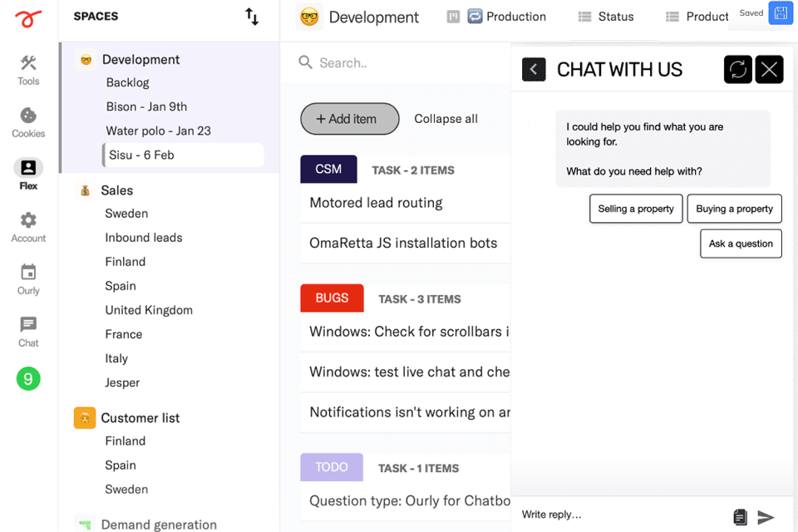Close the Chat With Us panel

[x=769, y=69]
